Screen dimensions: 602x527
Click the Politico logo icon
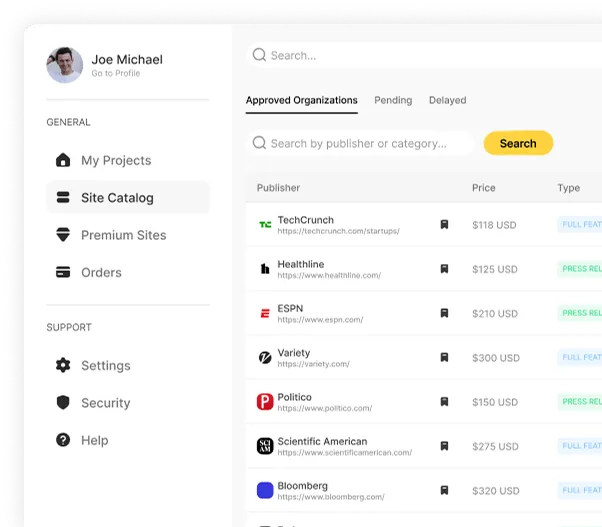(x=265, y=401)
